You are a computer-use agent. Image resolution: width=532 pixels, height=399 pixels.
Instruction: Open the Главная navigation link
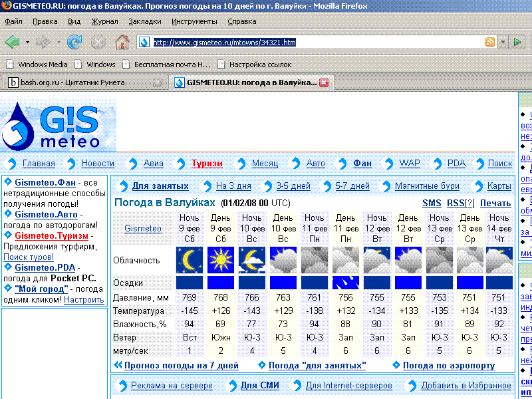click(39, 164)
